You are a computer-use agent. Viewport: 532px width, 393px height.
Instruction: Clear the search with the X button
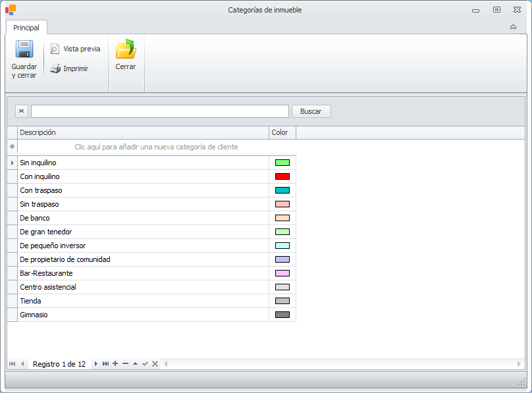pyautogui.click(x=21, y=111)
